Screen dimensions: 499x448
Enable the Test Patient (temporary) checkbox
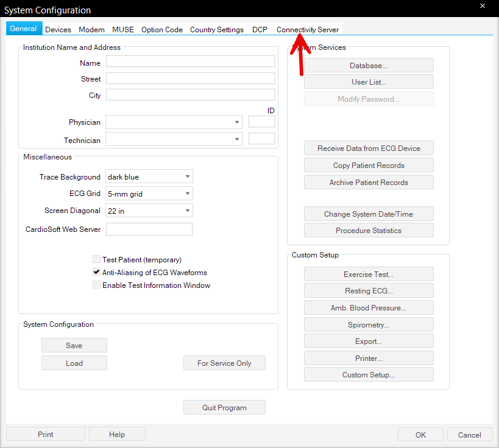pos(97,259)
